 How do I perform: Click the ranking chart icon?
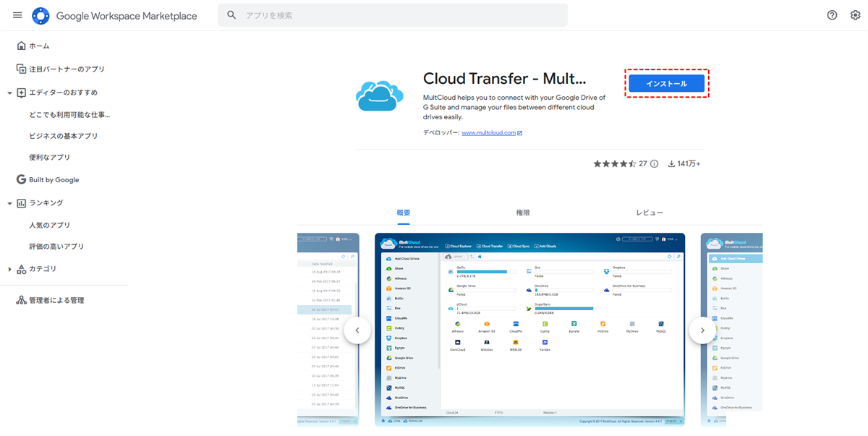click(21, 203)
